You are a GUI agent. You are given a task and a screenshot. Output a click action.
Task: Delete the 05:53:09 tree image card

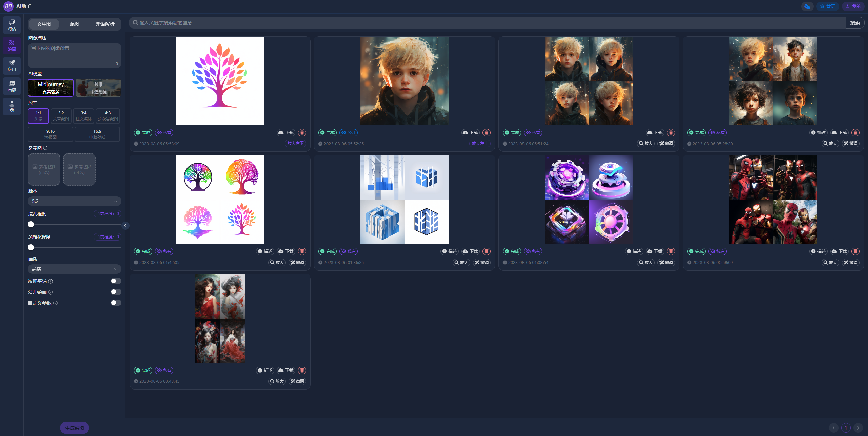pos(302,133)
